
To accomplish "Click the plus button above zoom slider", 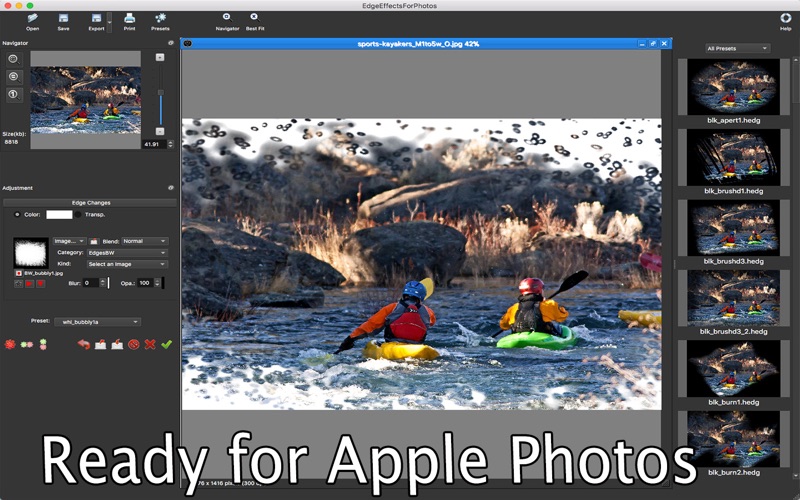I will [160, 57].
